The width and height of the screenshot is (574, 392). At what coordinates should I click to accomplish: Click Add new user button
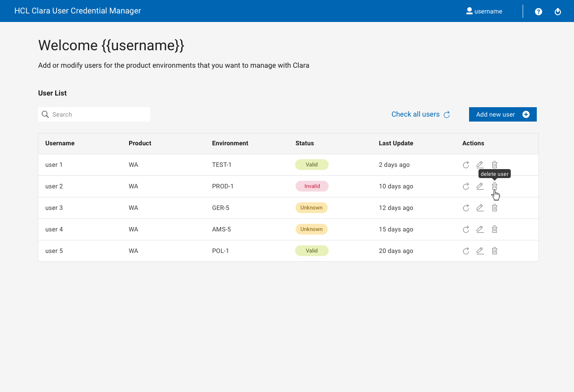coord(503,114)
